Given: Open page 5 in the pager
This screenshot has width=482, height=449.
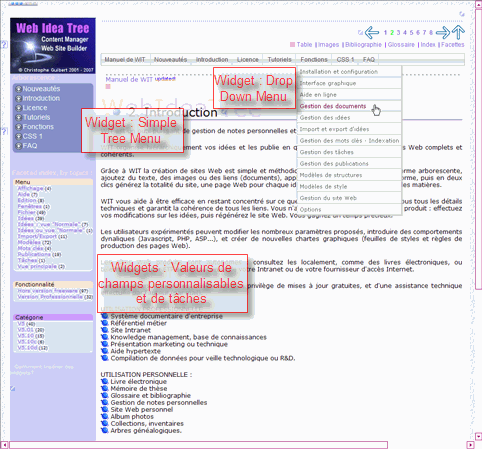Looking at the screenshot, I should coord(411,32).
